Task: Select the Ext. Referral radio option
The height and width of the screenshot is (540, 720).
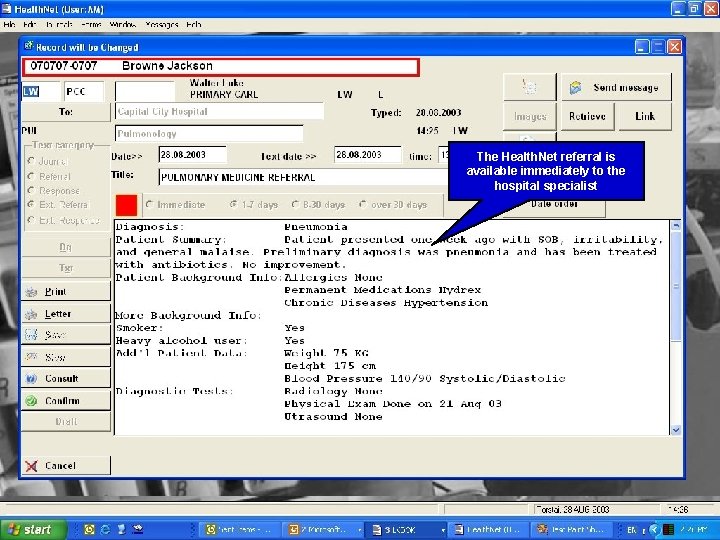Action: (31, 205)
